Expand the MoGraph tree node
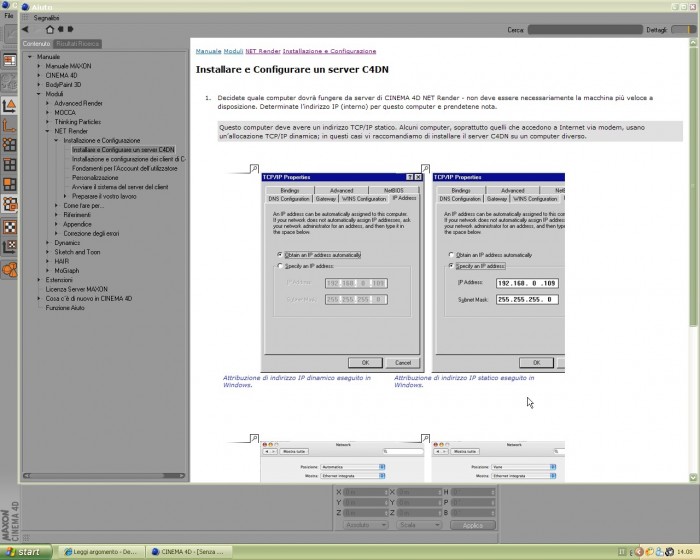The width and height of the screenshot is (700, 560). point(48,271)
